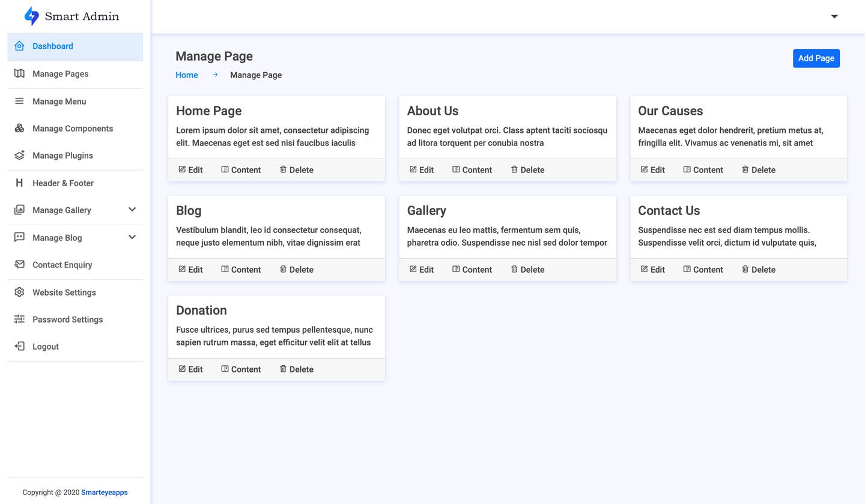
Task: Open the top-right user dropdown arrow
Action: click(834, 17)
